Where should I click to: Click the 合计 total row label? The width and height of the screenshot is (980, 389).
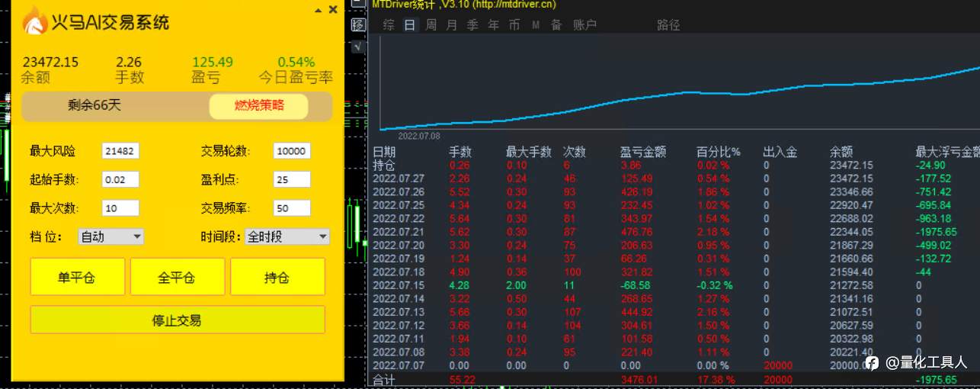(383, 379)
